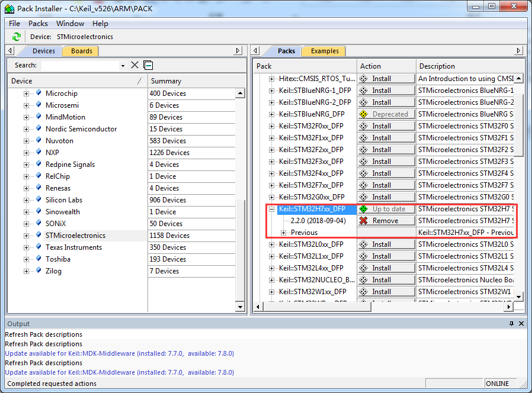Screen dimensions: 532x393
Task: Open the Search dropdown arrow
Action: pos(123,66)
